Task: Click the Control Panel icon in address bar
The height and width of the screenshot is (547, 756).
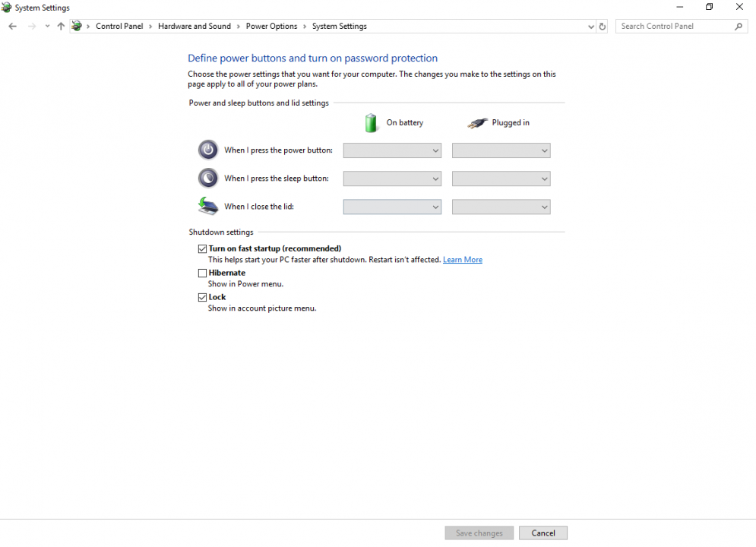Action: click(77, 26)
